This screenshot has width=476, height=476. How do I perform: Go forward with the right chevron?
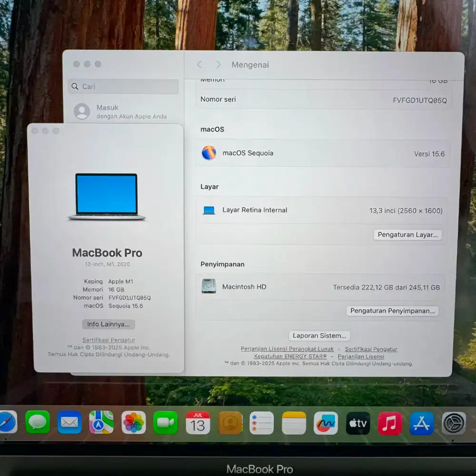(218, 64)
